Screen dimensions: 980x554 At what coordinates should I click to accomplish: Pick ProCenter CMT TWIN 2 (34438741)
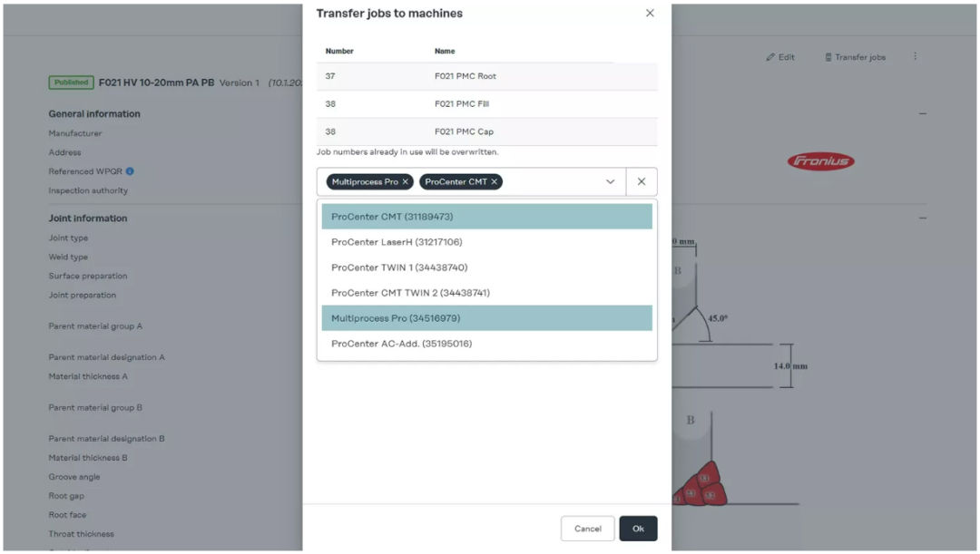(x=486, y=293)
